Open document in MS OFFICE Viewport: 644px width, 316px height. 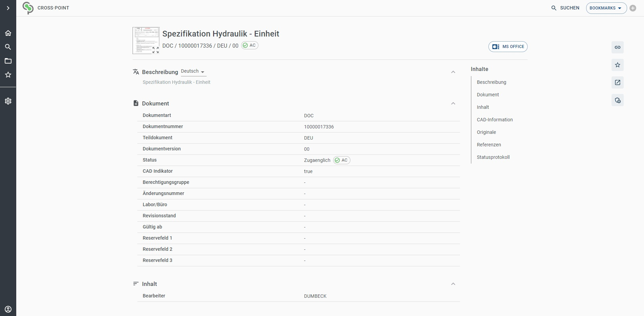[x=508, y=47]
